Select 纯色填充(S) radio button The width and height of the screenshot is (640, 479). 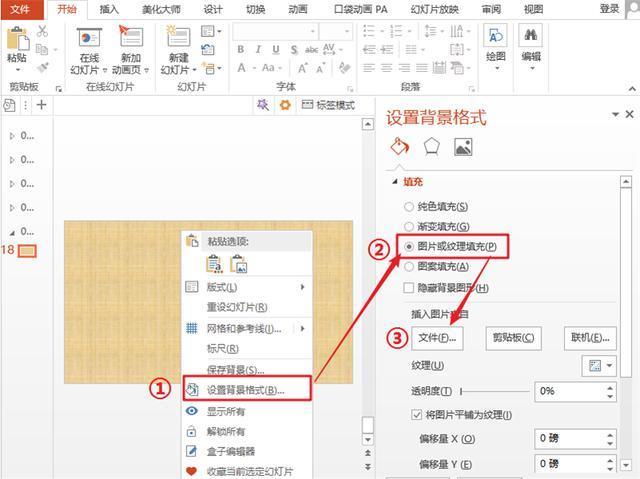409,207
